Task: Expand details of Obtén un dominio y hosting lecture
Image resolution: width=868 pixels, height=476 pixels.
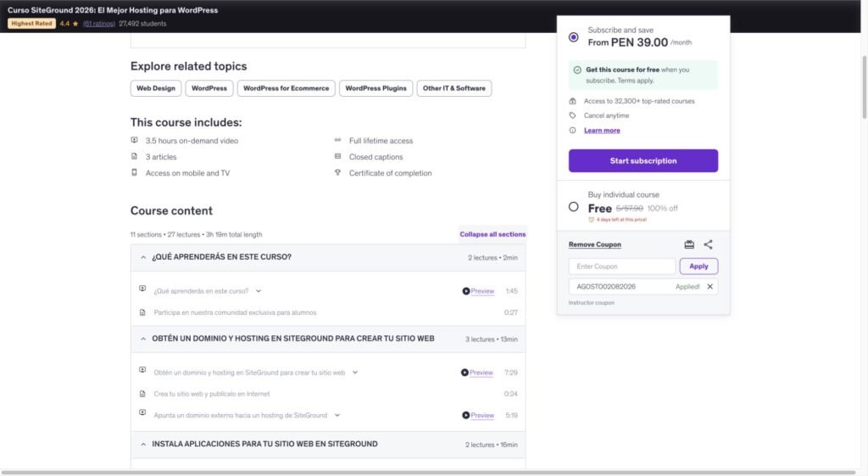Action: (355, 372)
